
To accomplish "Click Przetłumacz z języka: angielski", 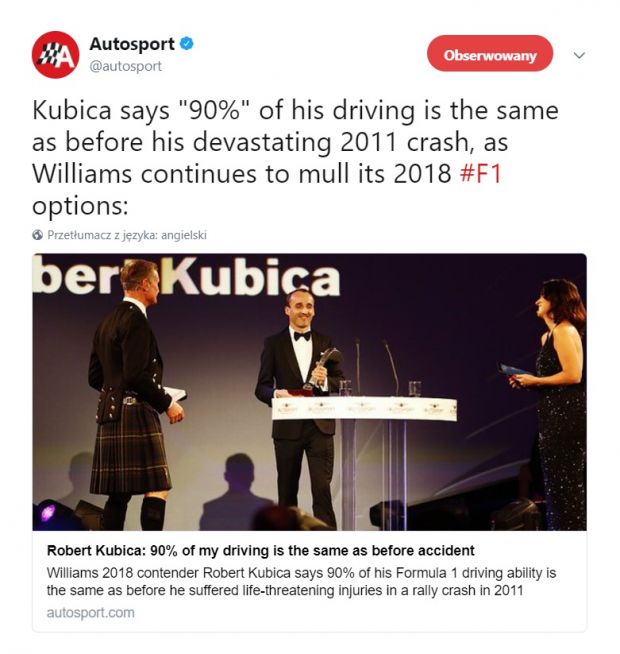I will pos(127,235).
